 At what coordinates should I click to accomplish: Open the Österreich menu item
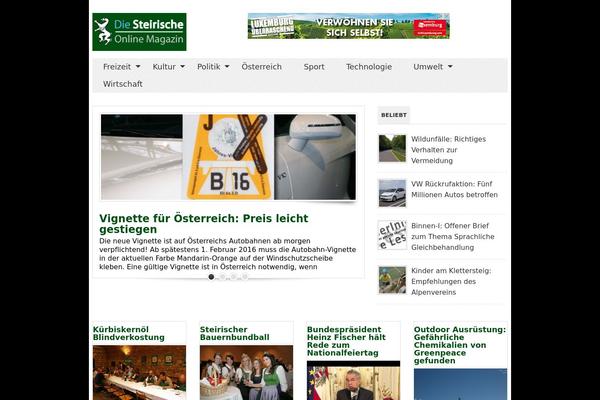(261, 67)
